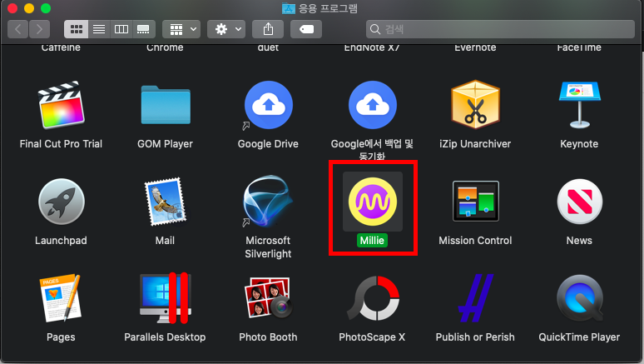Click the Publish or Perish label
This screenshot has height=364, width=644.
click(x=475, y=337)
